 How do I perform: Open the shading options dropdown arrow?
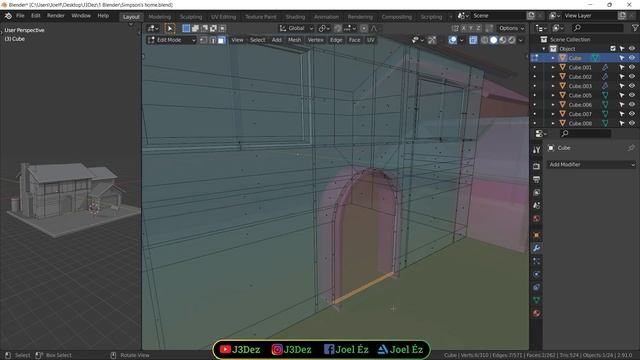pyautogui.click(x=521, y=40)
